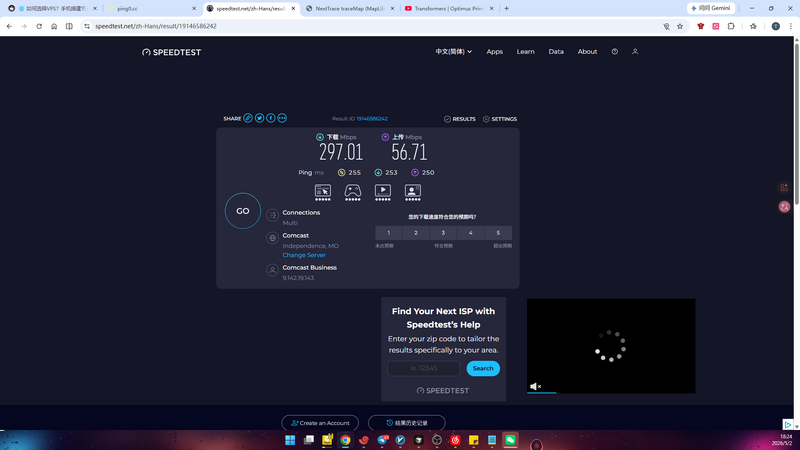Click the 问问 Gemini button
Screen dimensions: 800x450
(x=711, y=8)
